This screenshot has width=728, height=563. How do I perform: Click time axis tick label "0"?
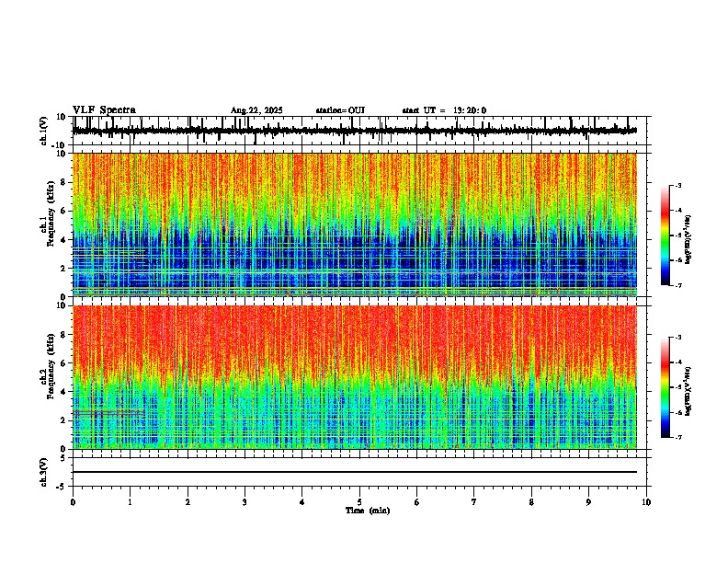click(73, 502)
